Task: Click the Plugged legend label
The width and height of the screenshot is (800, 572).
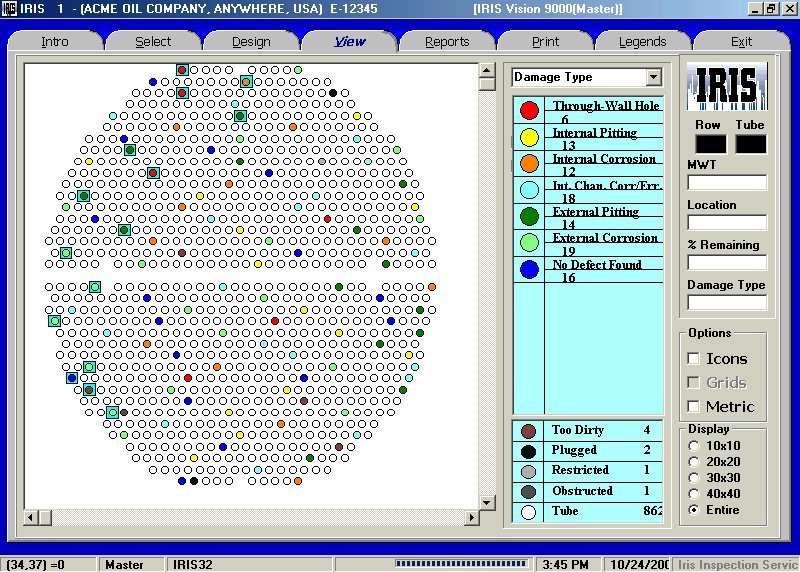Action: point(574,451)
